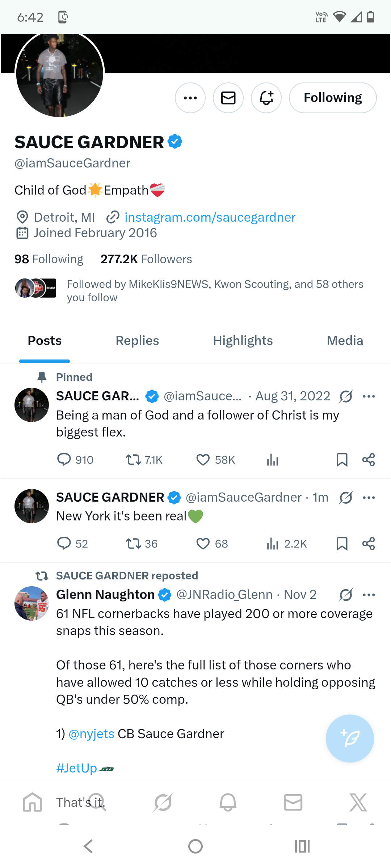Tap the compose new post floating button
Screen dimensions: 391x868
pyautogui.click(x=350, y=738)
